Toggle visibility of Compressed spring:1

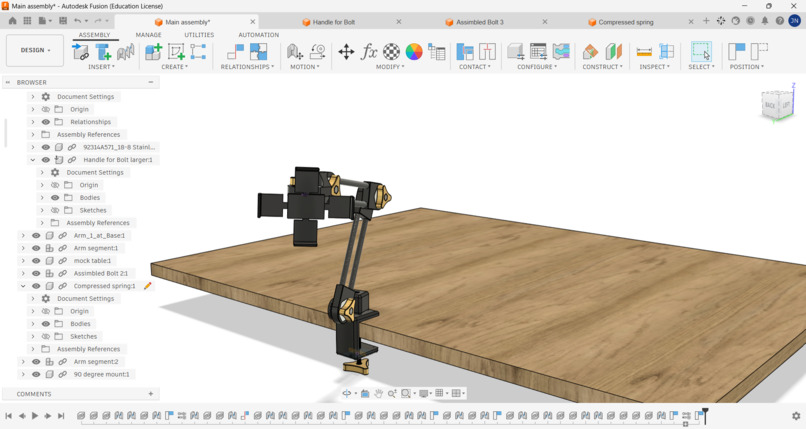[x=36, y=286]
